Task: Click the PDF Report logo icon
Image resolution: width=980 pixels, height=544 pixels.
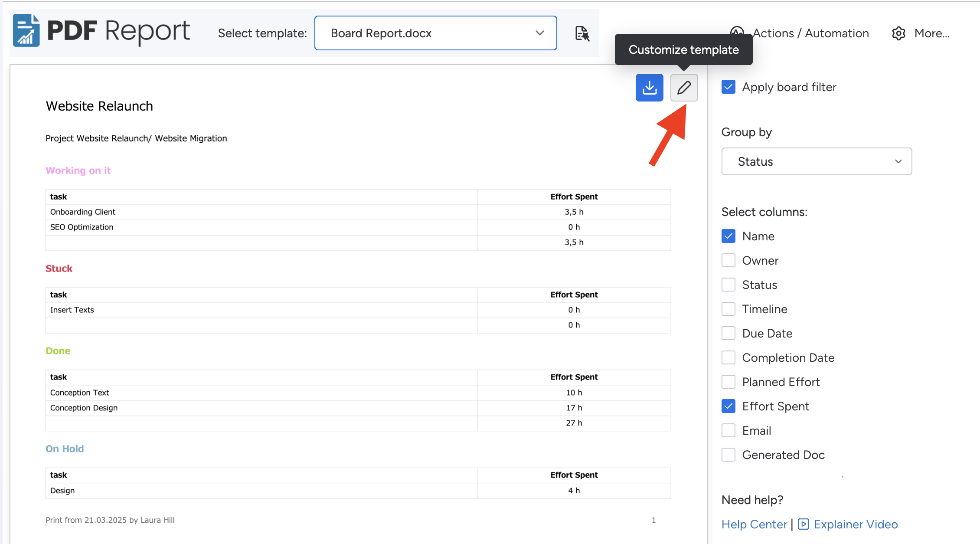Action: tap(26, 30)
